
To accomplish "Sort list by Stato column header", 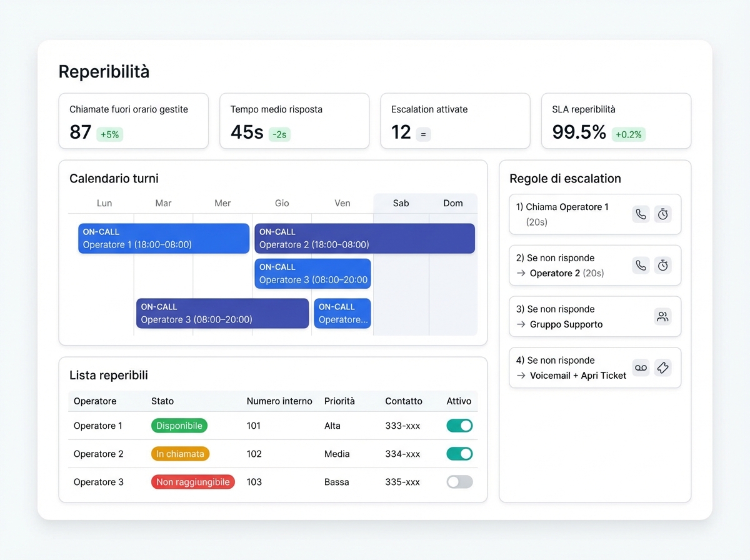I will pyautogui.click(x=162, y=401).
